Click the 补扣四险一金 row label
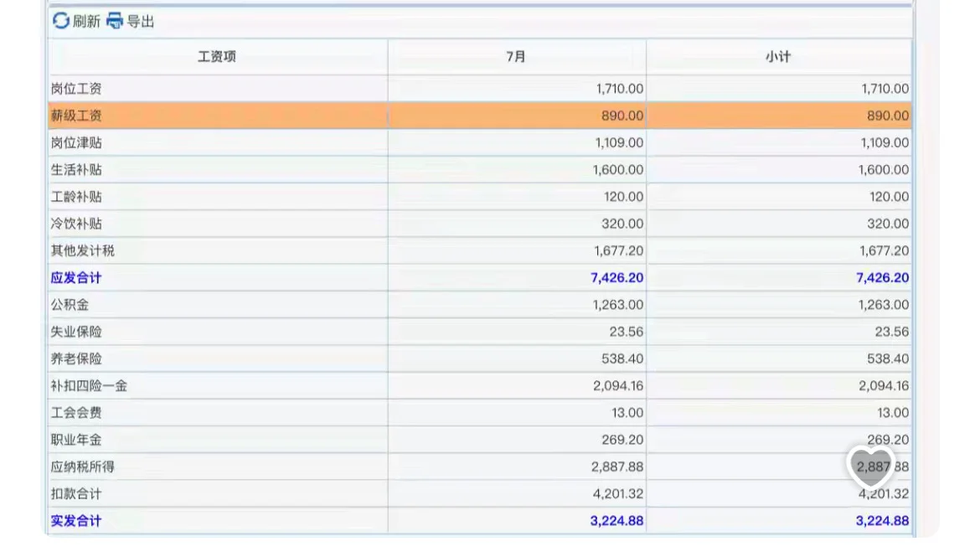980x552 pixels. coord(89,385)
